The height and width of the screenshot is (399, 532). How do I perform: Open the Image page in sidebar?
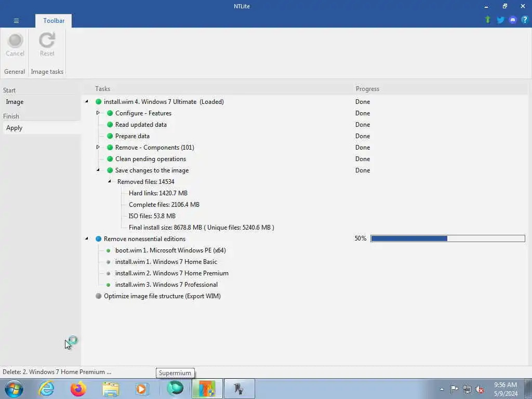click(15, 102)
